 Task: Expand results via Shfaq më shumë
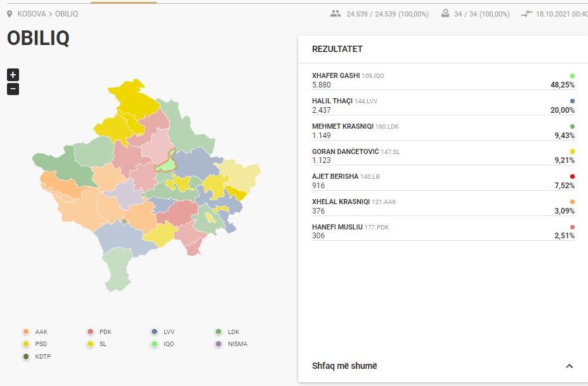pos(344,366)
